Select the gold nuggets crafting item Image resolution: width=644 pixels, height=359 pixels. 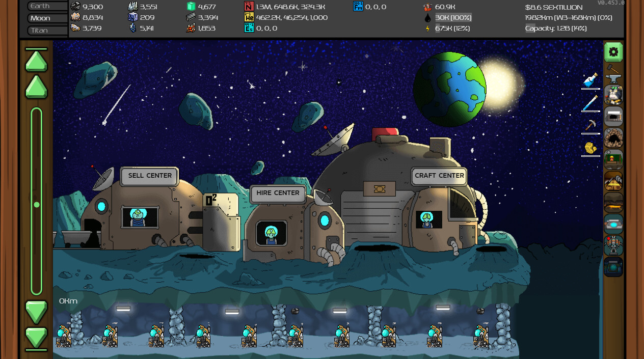591,148
